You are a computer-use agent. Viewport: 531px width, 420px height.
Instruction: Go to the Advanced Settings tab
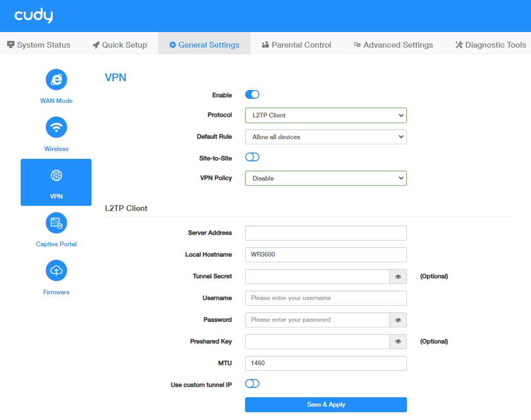(x=393, y=45)
